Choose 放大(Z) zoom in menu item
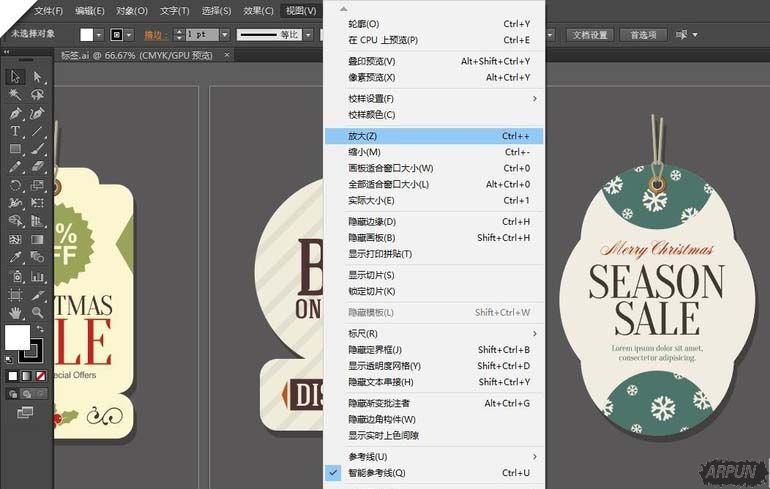 [x=434, y=136]
